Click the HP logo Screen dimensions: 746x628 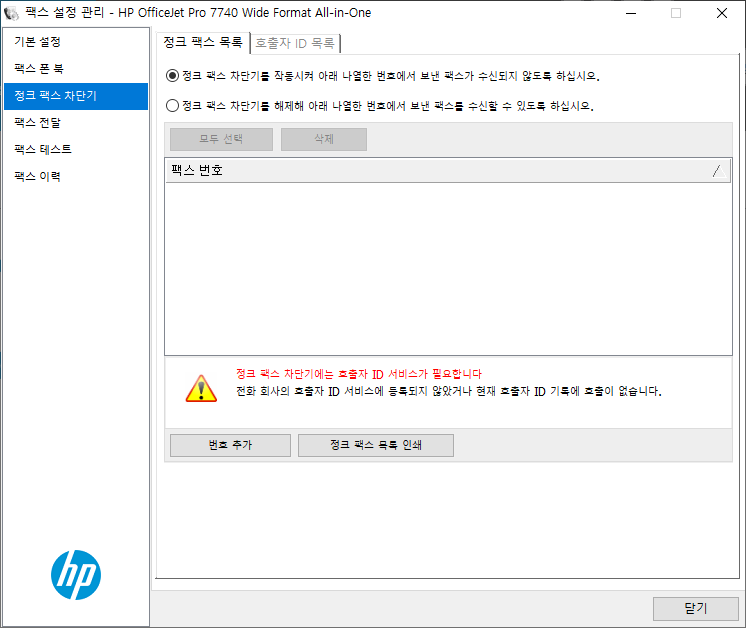[76, 575]
